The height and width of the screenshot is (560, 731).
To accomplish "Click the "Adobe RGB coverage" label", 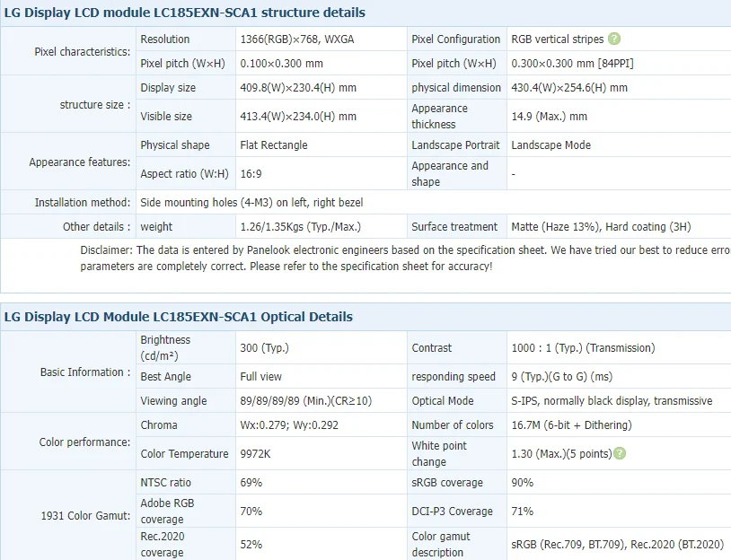I will (167, 511).
